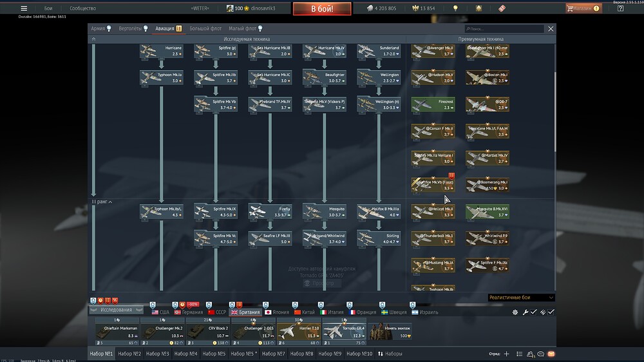644x362 pixels.
Task: Select the Tornado GR.4 crew slot
Action: pyautogui.click(x=344, y=332)
